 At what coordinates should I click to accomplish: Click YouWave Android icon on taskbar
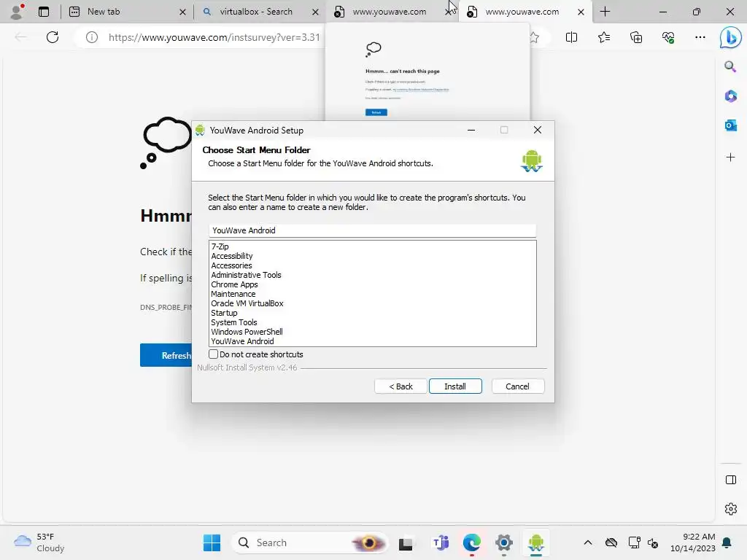point(536,542)
